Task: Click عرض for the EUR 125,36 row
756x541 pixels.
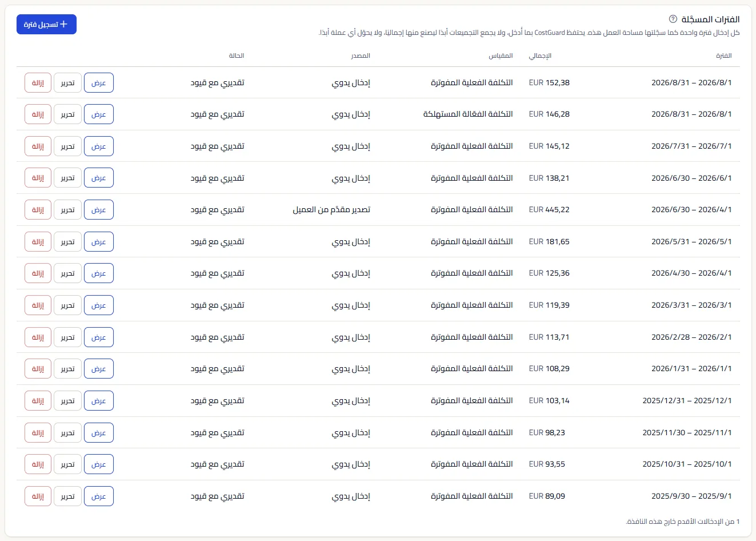Action: (99, 273)
